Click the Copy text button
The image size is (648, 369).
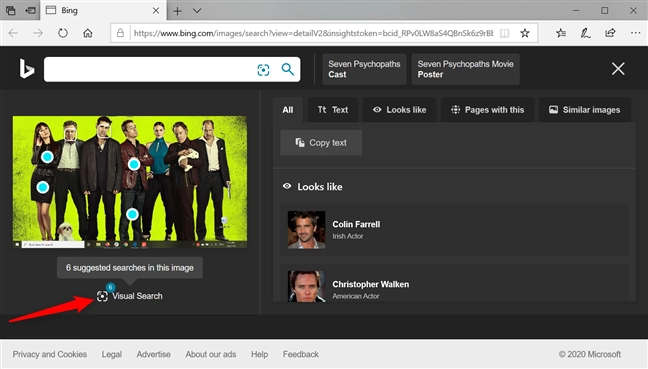[321, 143]
